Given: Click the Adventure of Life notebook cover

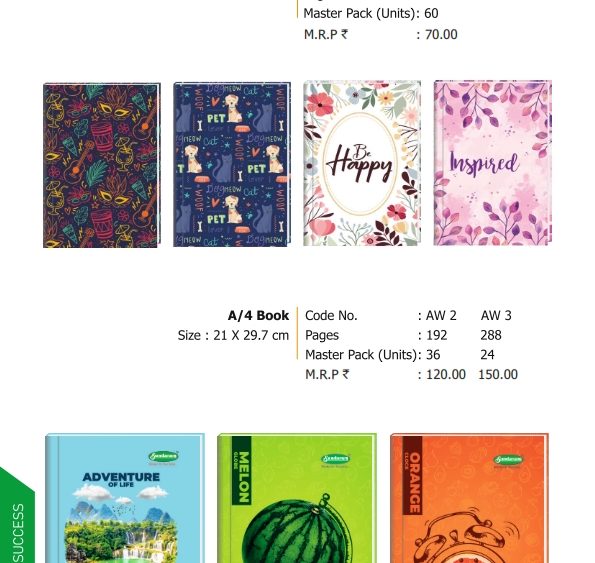Looking at the screenshot, I should [x=125, y=498].
